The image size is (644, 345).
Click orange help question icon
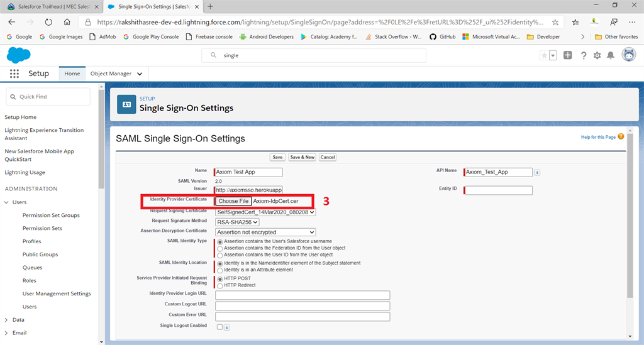[x=621, y=136]
